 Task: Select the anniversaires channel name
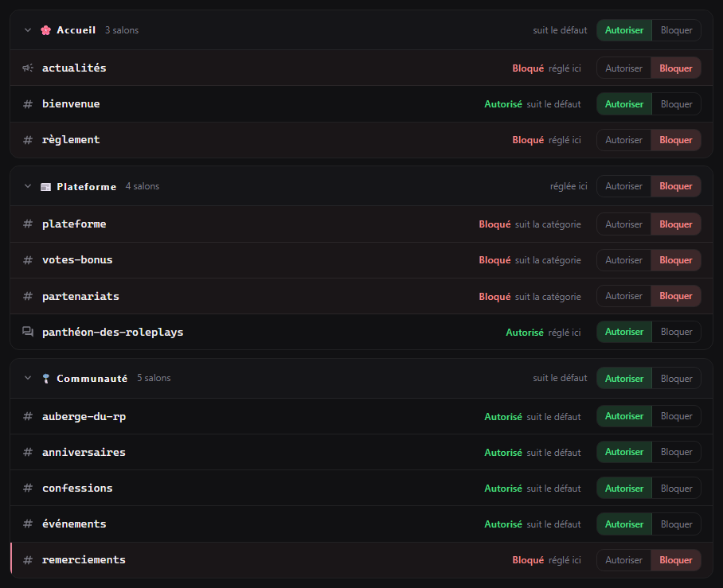[84, 453]
